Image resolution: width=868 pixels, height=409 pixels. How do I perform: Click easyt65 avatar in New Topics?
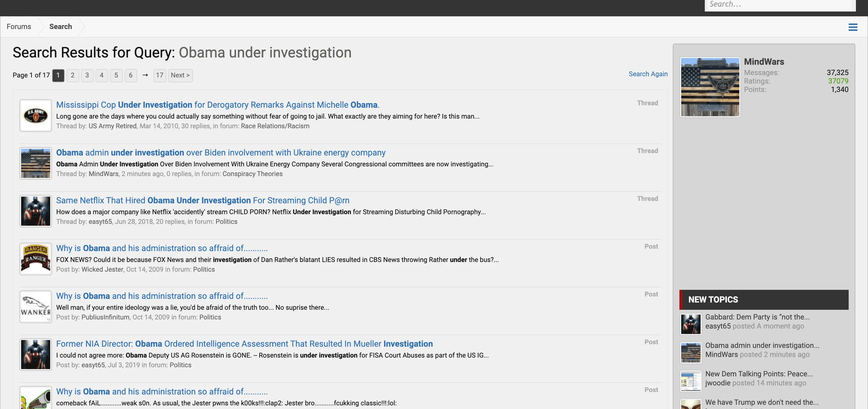(x=691, y=324)
